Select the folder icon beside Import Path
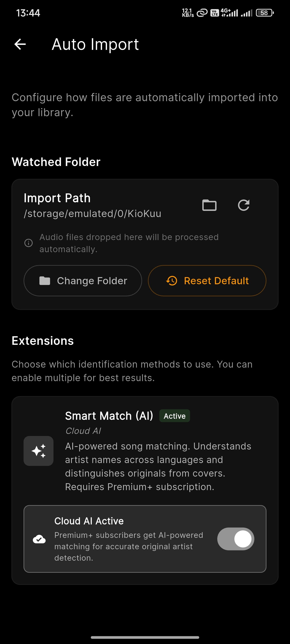This screenshot has width=290, height=644. click(x=209, y=205)
